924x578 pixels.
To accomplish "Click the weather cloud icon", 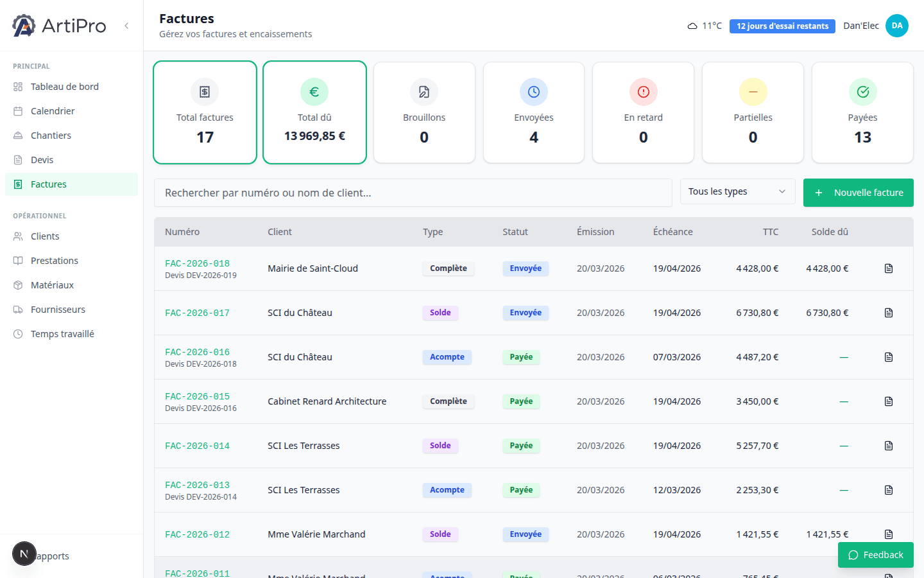I will [692, 26].
